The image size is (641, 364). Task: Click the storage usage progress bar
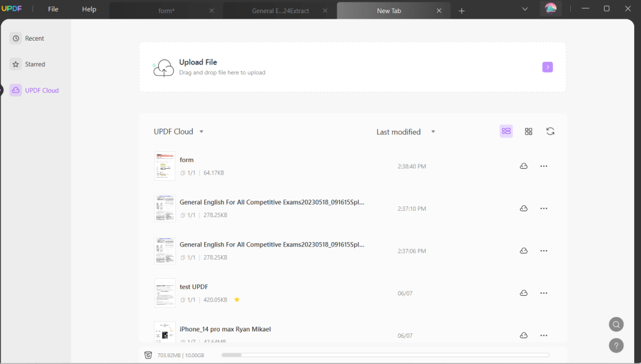point(386,355)
